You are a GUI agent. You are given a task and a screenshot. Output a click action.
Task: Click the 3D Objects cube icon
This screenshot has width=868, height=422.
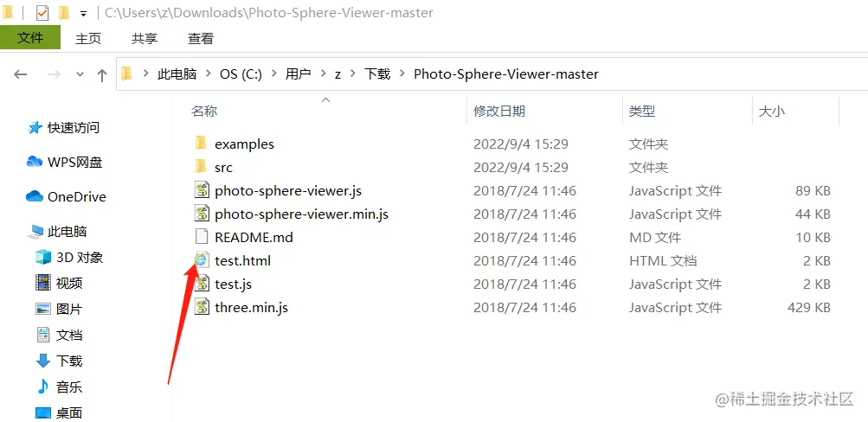[42, 257]
